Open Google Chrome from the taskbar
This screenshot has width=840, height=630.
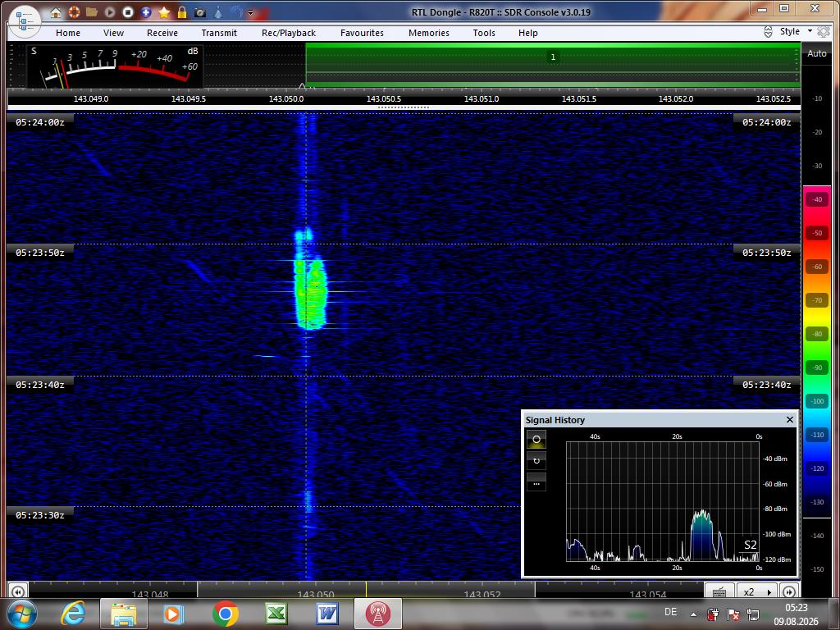pos(226,614)
